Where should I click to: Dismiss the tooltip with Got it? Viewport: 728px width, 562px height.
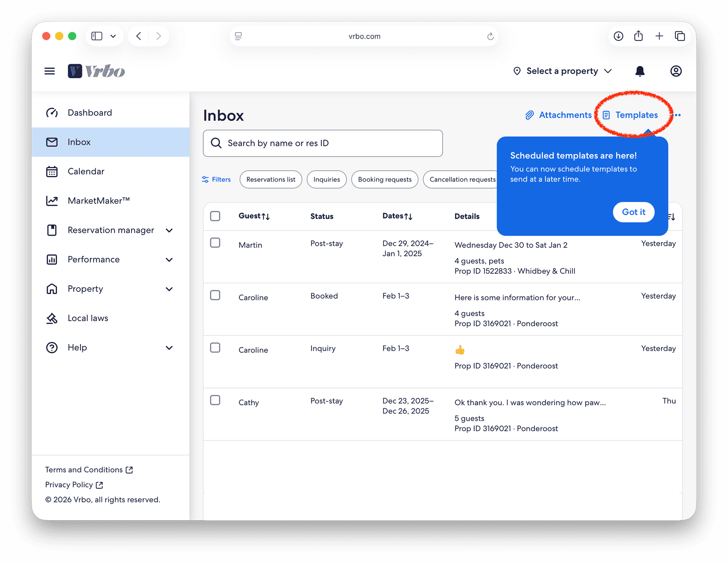[633, 212]
